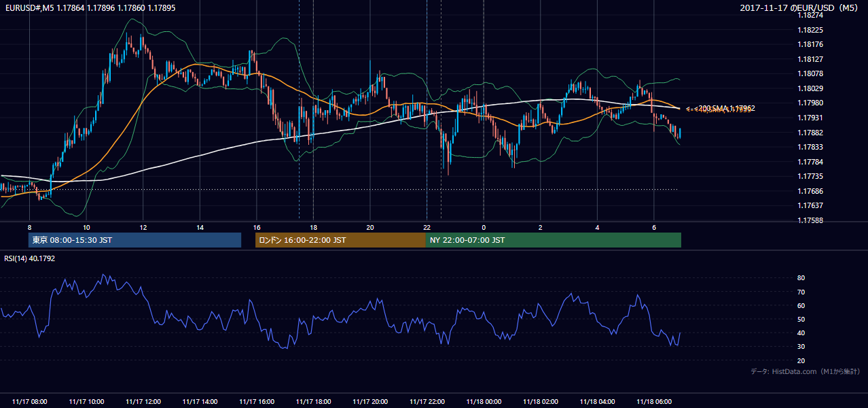Click RSI scale value 80
The image size is (868, 408).
tap(801, 278)
